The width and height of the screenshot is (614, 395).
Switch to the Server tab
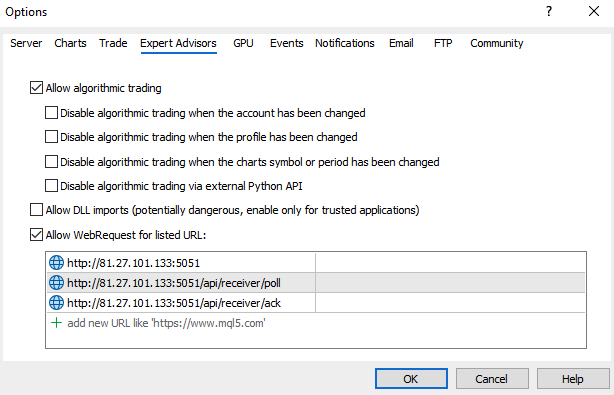[26, 43]
